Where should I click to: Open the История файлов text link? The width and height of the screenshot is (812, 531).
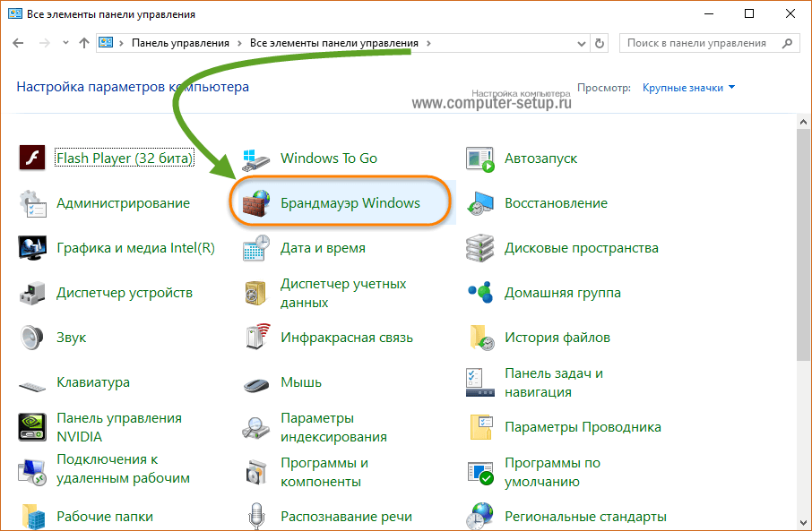click(557, 338)
